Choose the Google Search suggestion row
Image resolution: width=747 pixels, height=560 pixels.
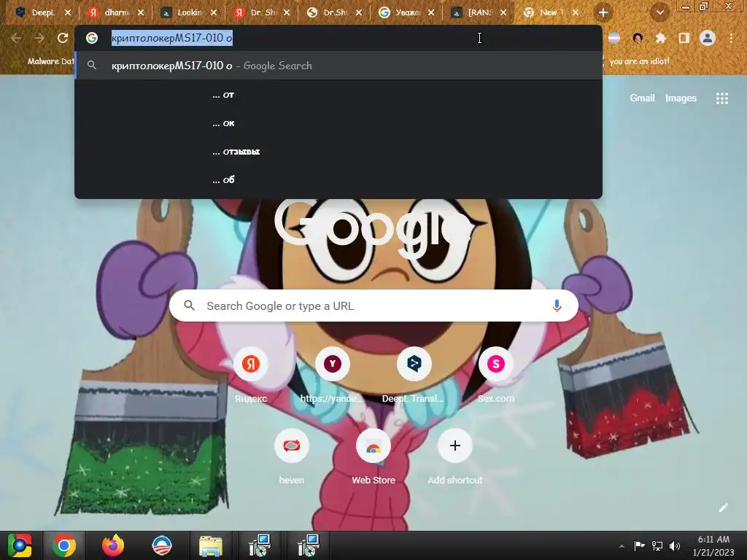(x=338, y=66)
